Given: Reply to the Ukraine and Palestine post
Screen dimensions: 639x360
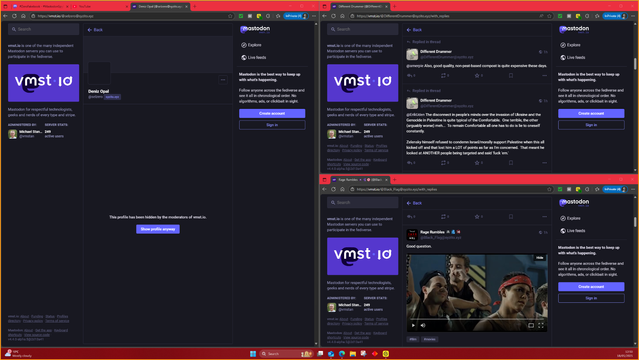Looking at the screenshot, I should point(410,163).
